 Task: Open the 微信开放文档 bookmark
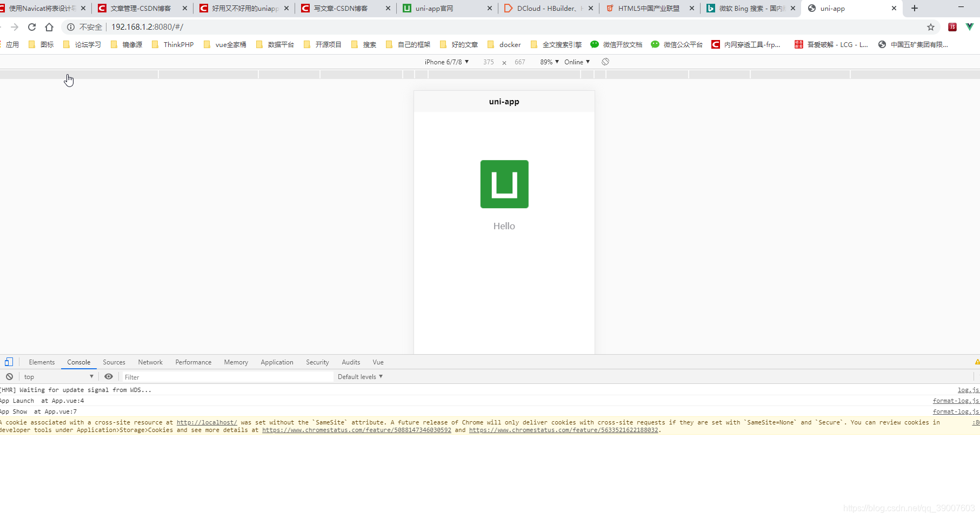tap(617, 44)
